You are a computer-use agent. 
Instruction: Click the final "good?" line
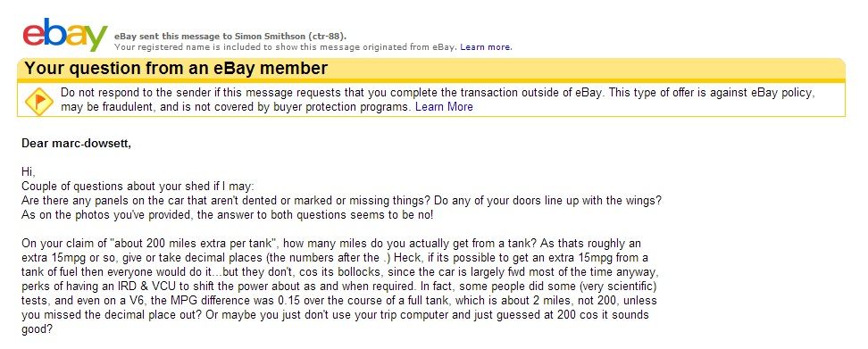tap(38, 329)
